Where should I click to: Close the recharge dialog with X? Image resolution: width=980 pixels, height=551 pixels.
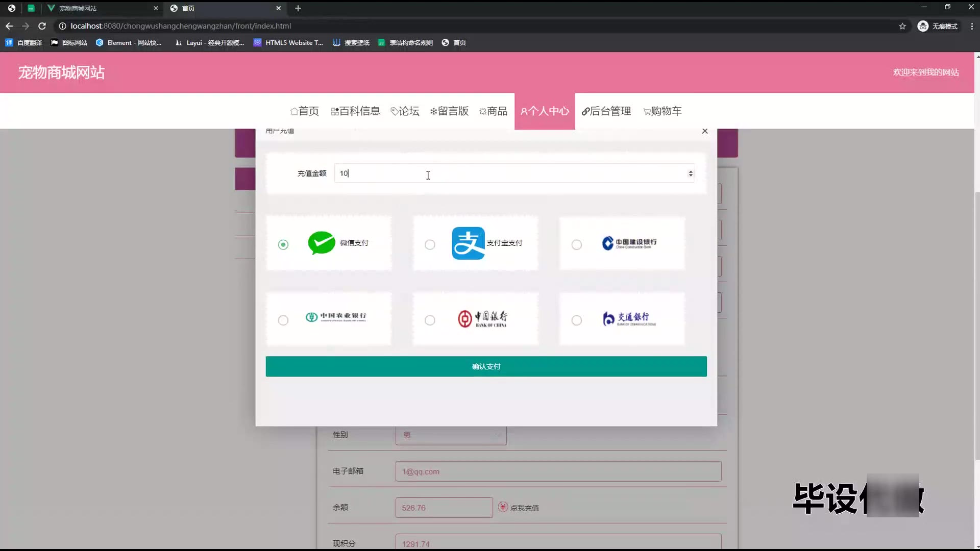point(705,131)
